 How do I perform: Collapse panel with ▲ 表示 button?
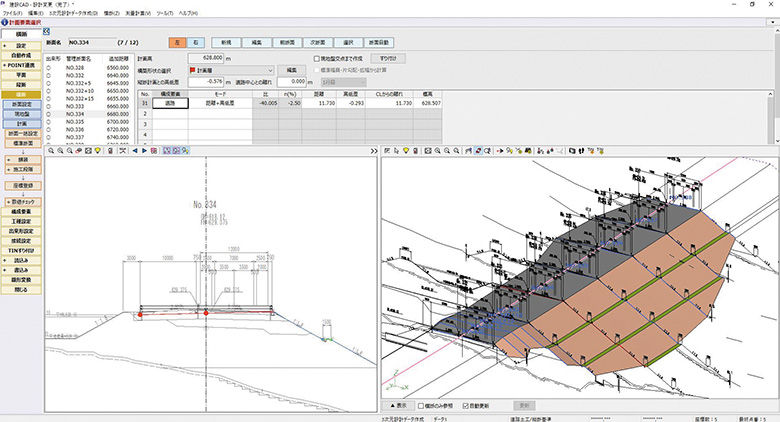pyautogui.click(x=398, y=406)
